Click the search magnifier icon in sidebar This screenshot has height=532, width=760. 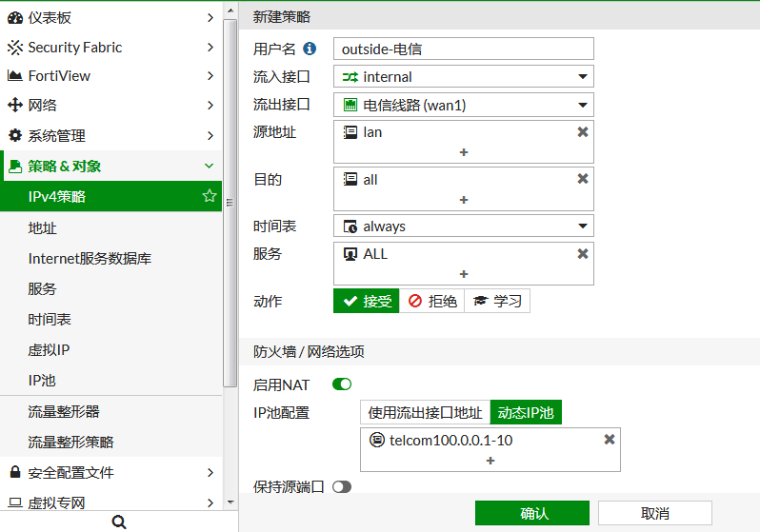[119, 522]
